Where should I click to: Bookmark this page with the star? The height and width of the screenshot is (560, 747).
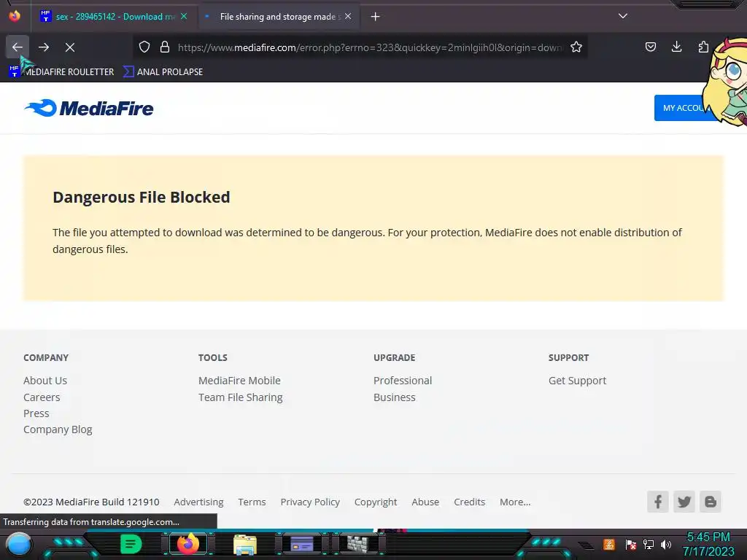click(x=576, y=47)
